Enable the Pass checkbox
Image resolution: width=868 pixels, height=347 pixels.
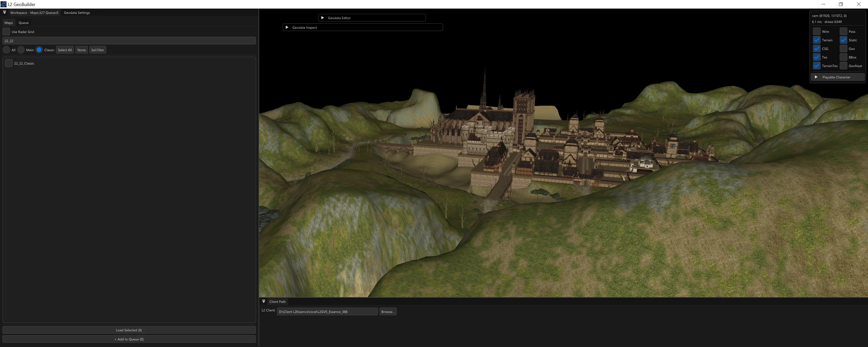[x=843, y=31]
